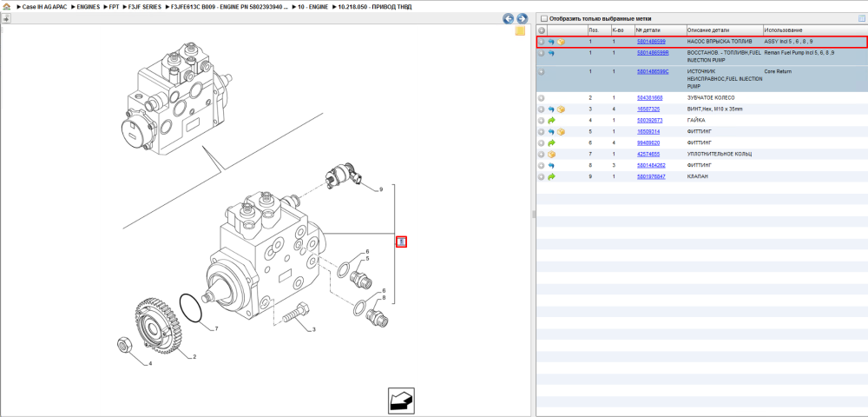Open part number link 580392673

coord(649,120)
